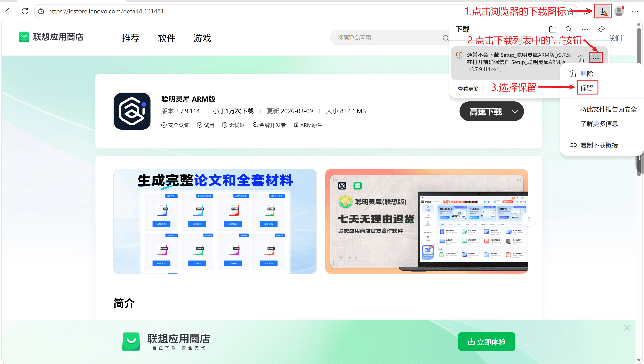The height and width of the screenshot is (364, 644).
Task: Click the 立即体验 button
Action: 487,341
